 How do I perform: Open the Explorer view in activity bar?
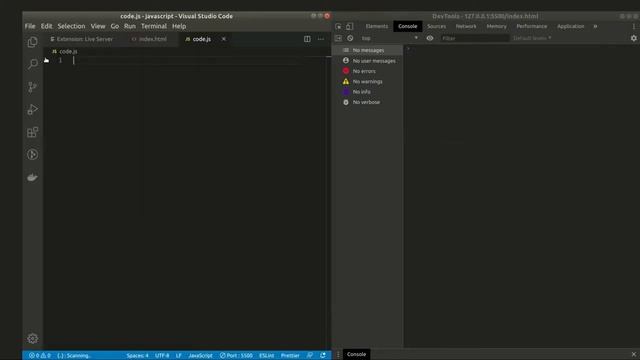point(33,42)
